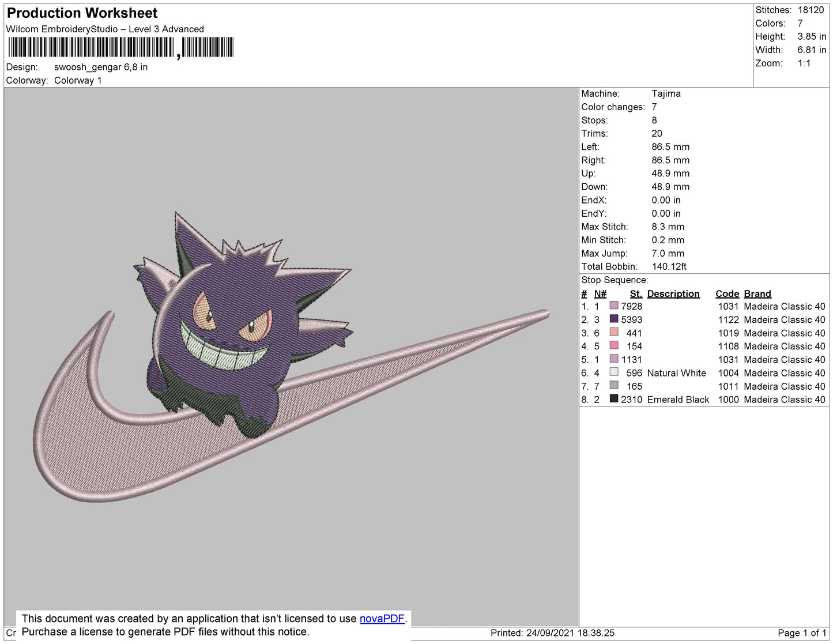Click the light purple swatch with 1131 stitches

(614, 359)
